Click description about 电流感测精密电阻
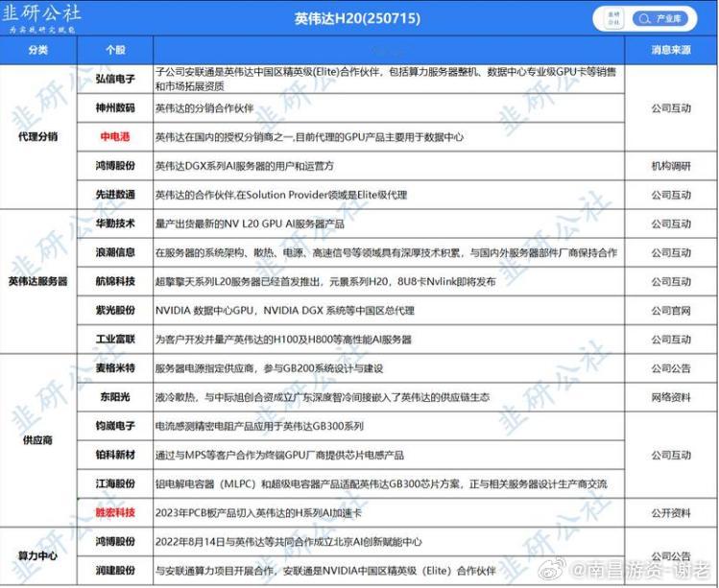 click(x=259, y=426)
